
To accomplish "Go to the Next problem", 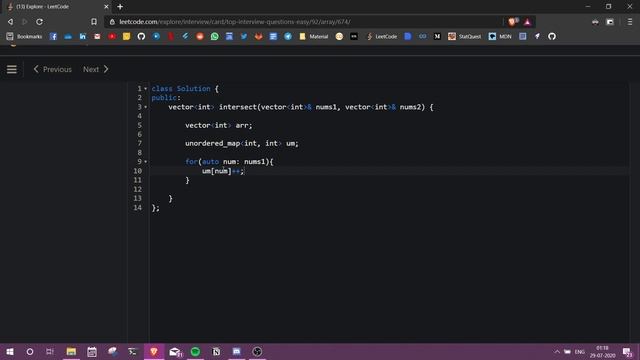I will pos(96,69).
